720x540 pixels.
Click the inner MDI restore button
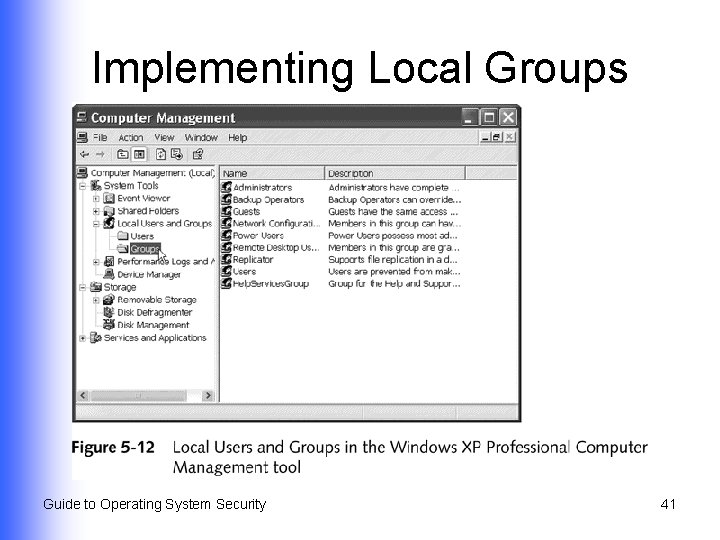pyautogui.click(x=497, y=137)
